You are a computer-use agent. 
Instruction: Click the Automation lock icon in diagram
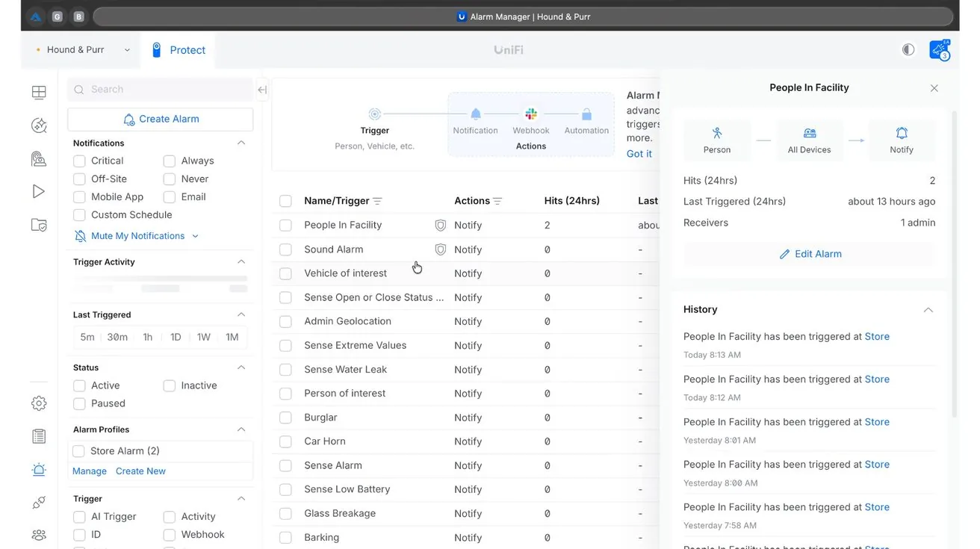pyautogui.click(x=586, y=114)
